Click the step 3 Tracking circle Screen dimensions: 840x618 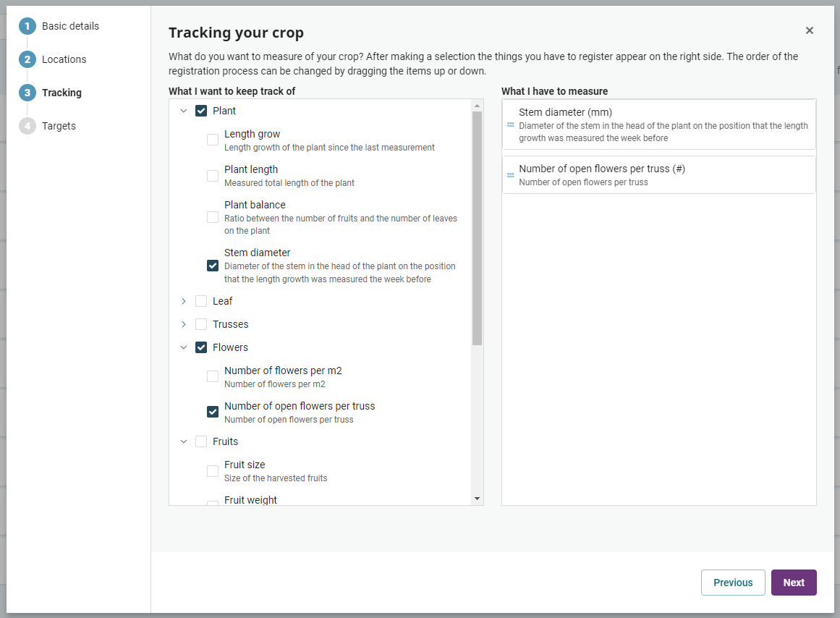[27, 93]
